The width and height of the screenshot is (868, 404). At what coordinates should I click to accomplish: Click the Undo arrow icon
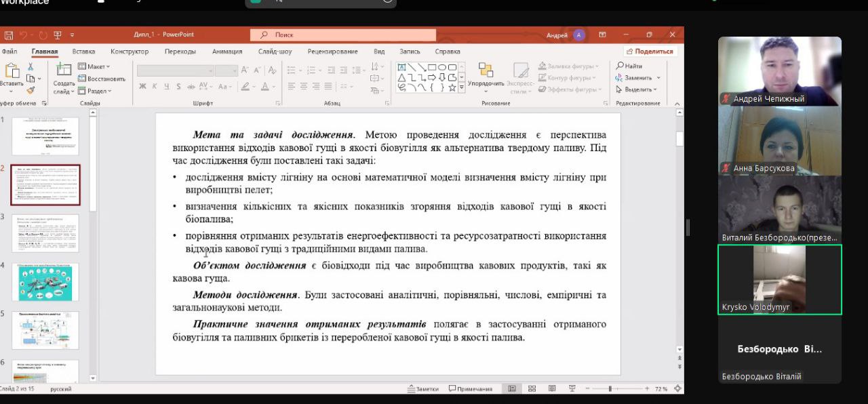point(23,35)
